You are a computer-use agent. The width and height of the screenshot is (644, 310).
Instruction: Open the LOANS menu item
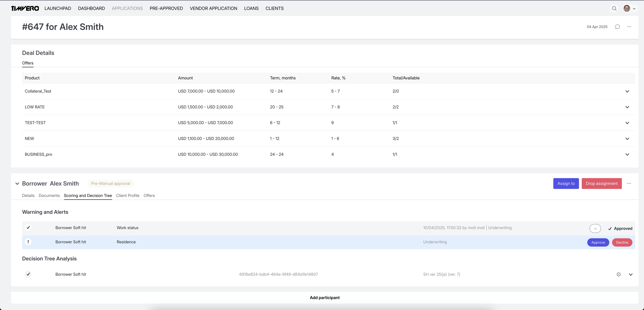[x=251, y=9]
